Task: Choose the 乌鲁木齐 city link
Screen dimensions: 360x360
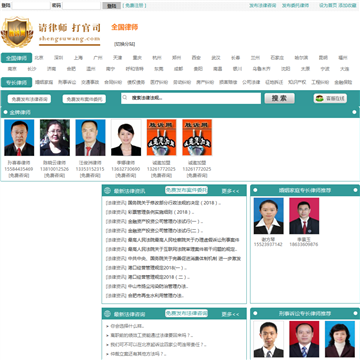Action: 261,69
